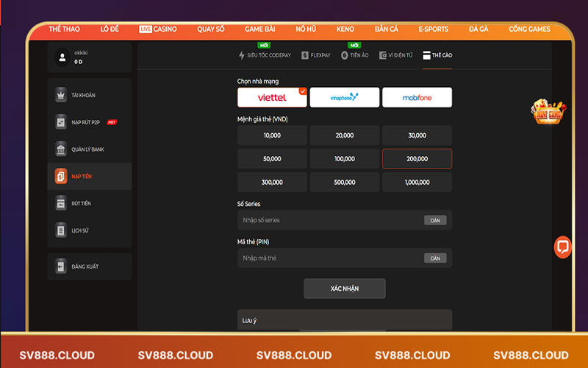Open the Mini Game floating icon
The width and height of the screenshot is (588, 368).
pos(548,111)
